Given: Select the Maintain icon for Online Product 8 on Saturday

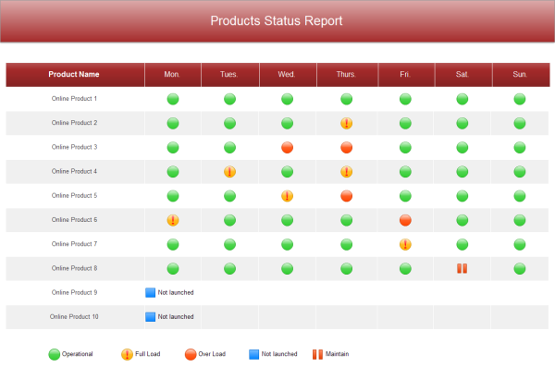Looking at the screenshot, I should point(462,269).
